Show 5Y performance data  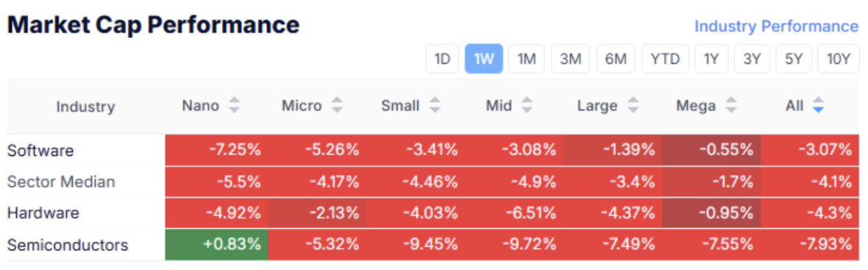(794, 59)
